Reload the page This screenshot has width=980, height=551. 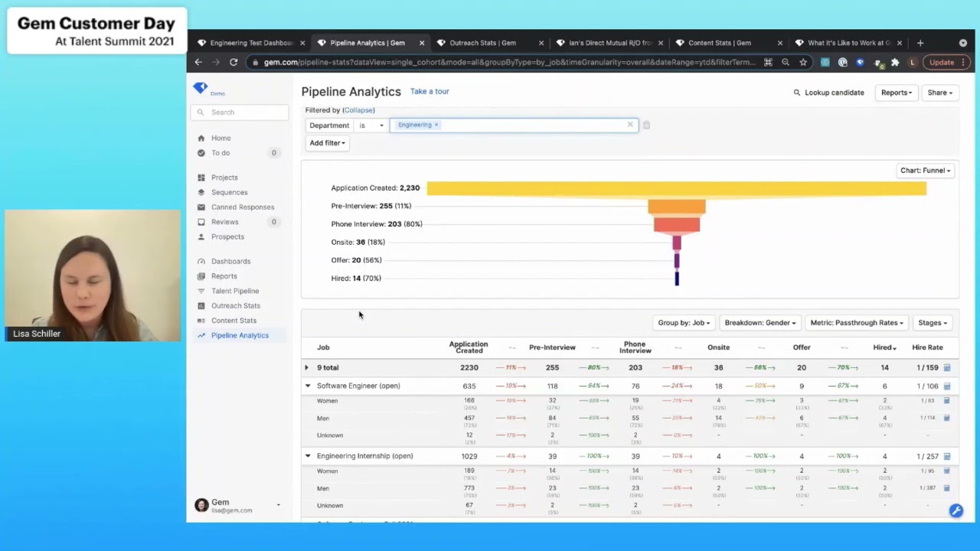pos(234,63)
